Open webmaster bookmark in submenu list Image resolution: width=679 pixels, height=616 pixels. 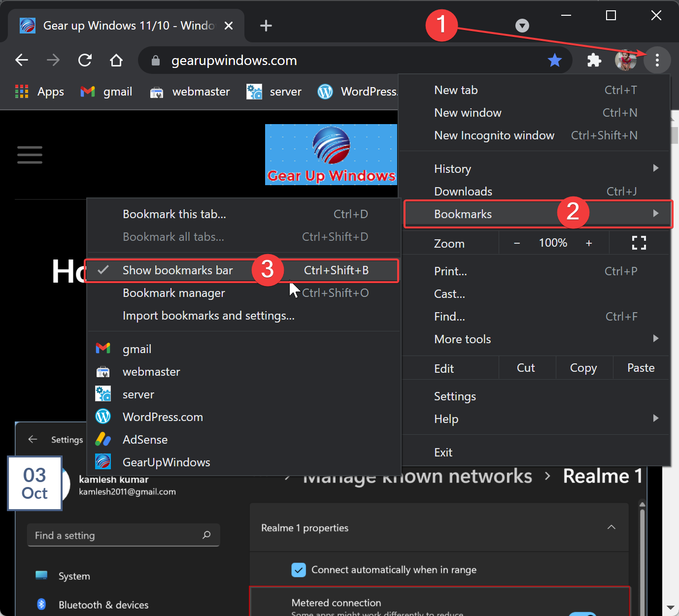click(x=243, y=372)
